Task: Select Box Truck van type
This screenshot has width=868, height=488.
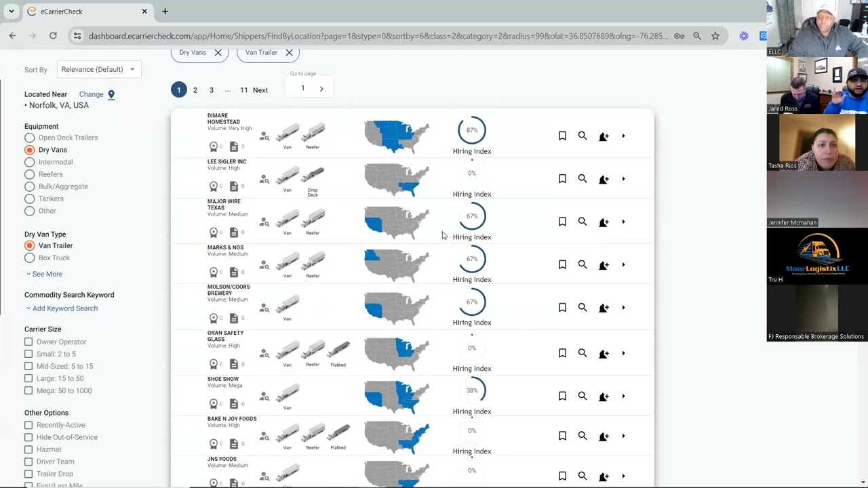Action: click(29, 258)
